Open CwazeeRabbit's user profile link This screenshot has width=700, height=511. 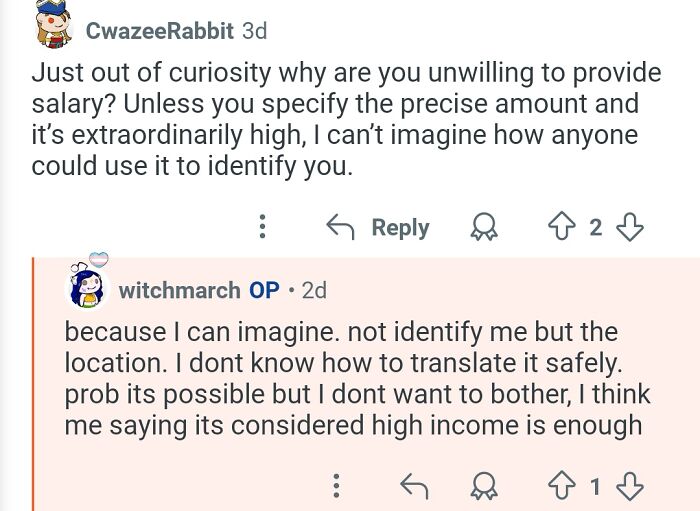160,30
